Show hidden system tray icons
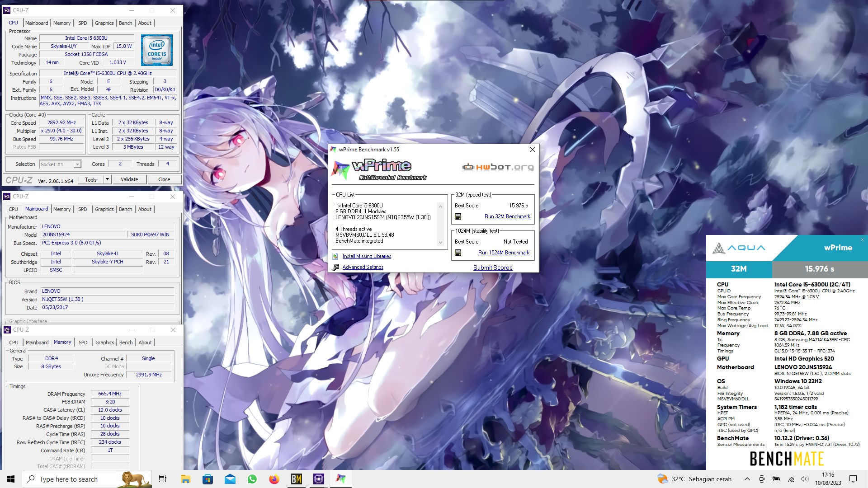The width and height of the screenshot is (868, 488). click(747, 479)
